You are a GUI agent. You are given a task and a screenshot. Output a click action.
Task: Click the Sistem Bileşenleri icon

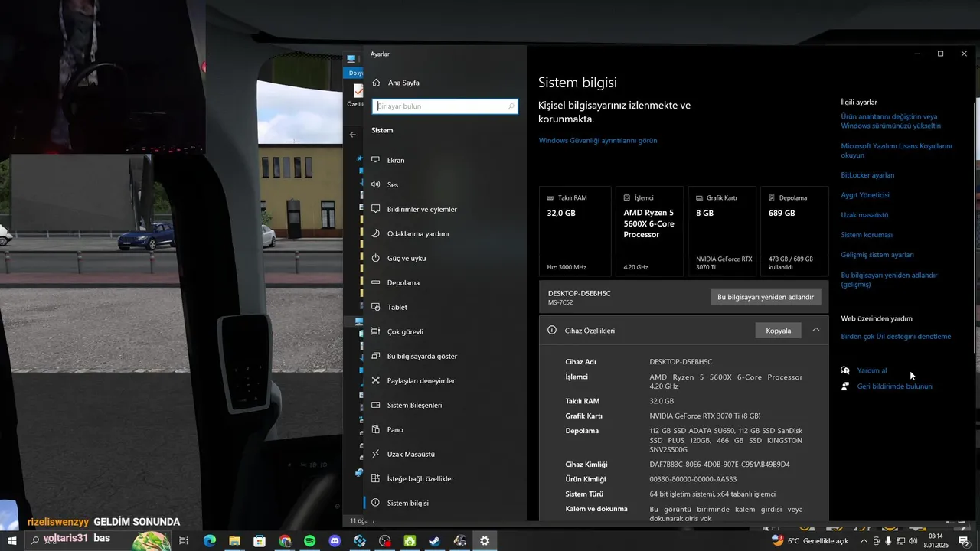click(375, 405)
